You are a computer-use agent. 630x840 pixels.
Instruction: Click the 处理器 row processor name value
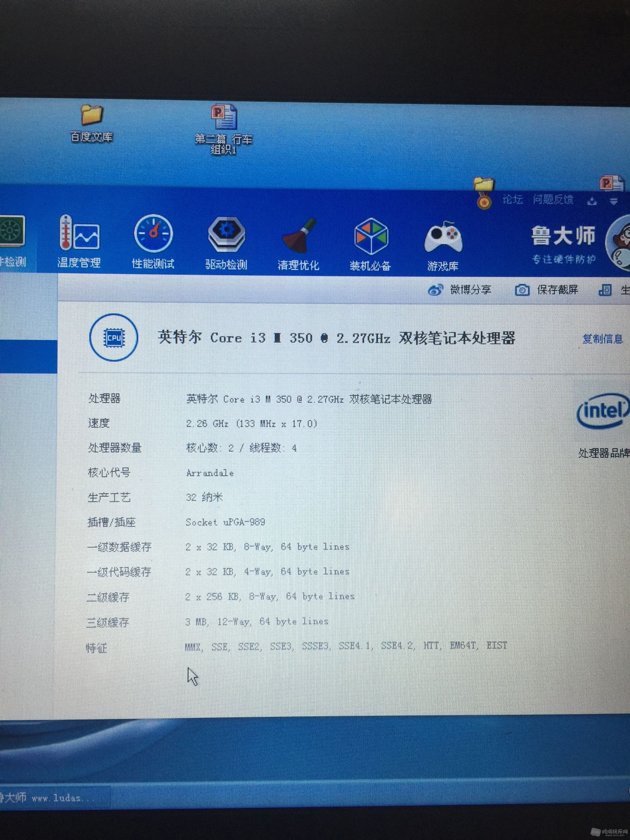coord(309,399)
